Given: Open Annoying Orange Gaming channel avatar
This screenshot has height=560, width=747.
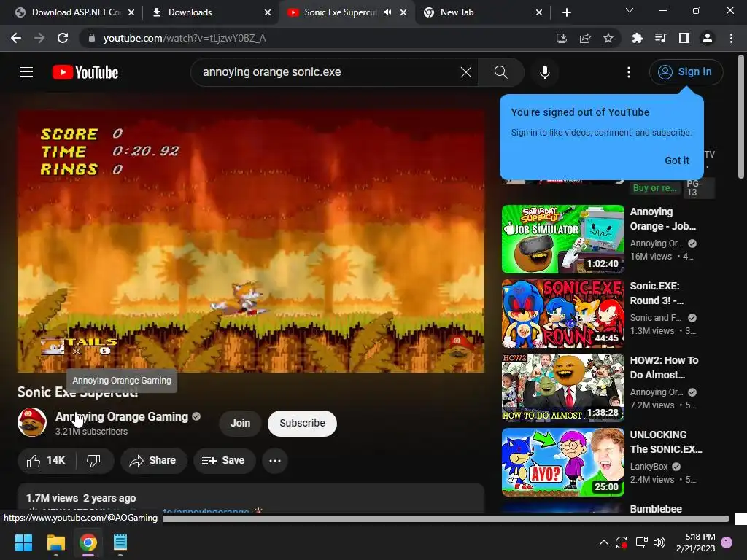Looking at the screenshot, I should 32,422.
